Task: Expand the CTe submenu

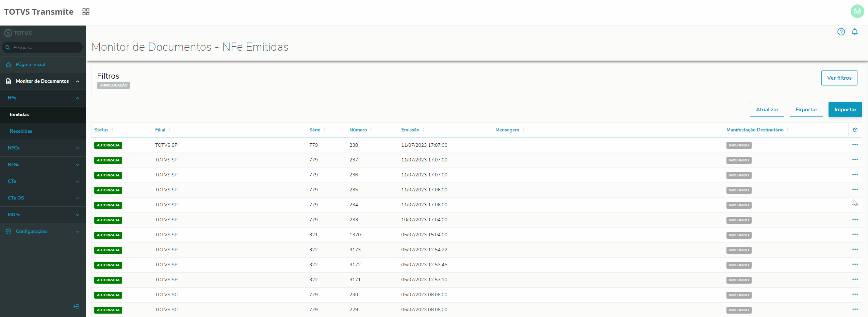Action: coord(78,181)
